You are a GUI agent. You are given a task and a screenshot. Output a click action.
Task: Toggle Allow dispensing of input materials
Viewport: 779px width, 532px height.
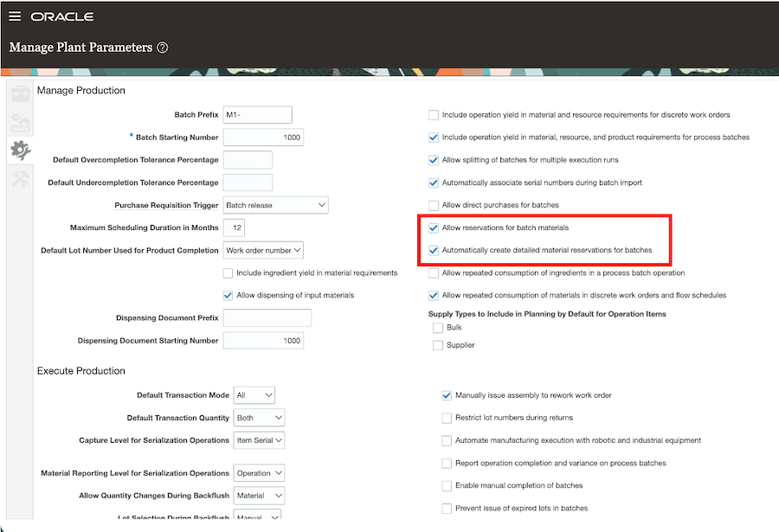(228, 296)
